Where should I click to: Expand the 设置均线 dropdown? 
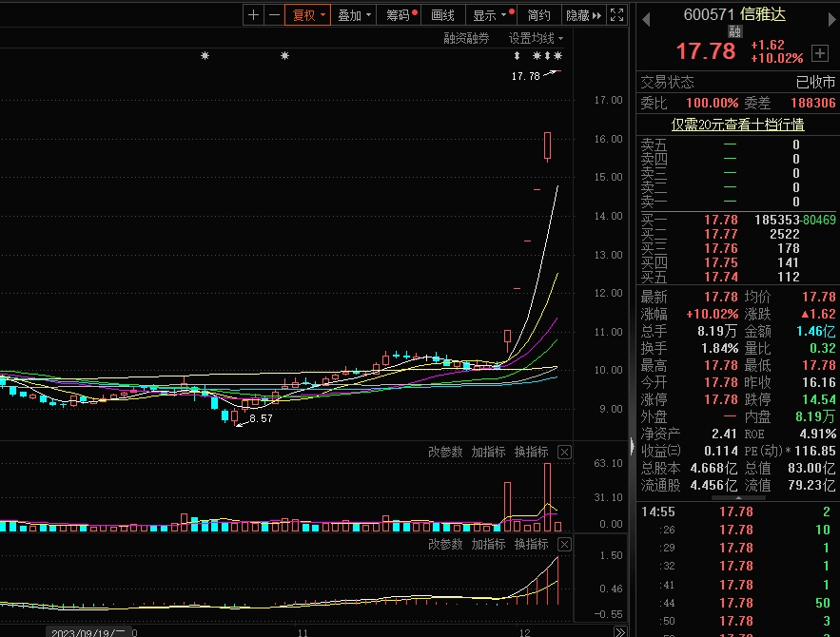[x=536, y=38]
